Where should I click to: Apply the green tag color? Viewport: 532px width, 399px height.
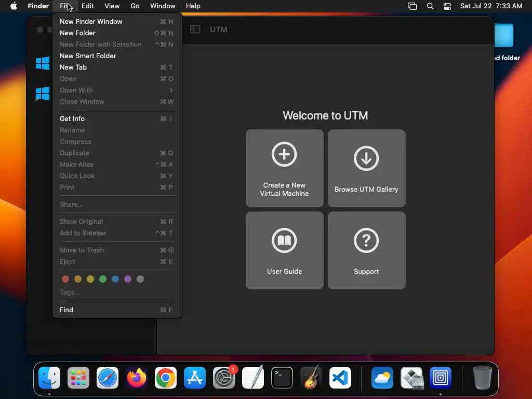pos(103,279)
